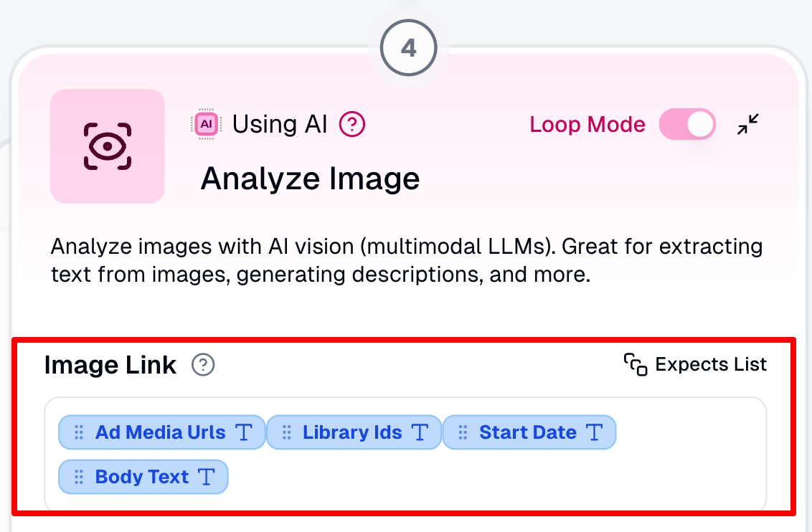Toggle the Loop Mode switch
812x532 pixels.
[x=687, y=124]
